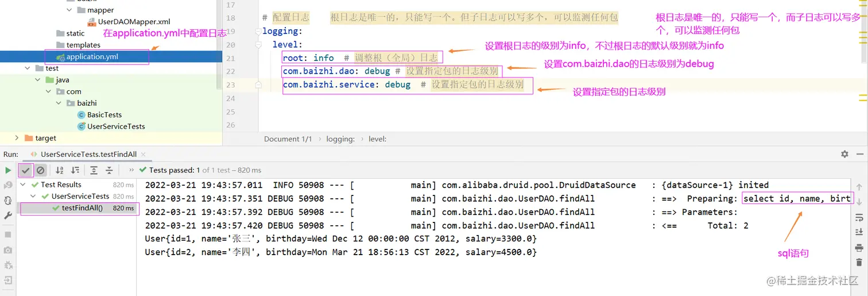Toggle Show Passed tests checkmark button
Image resolution: width=868 pixels, height=296 pixels.
pyautogui.click(x=25, y=170)
